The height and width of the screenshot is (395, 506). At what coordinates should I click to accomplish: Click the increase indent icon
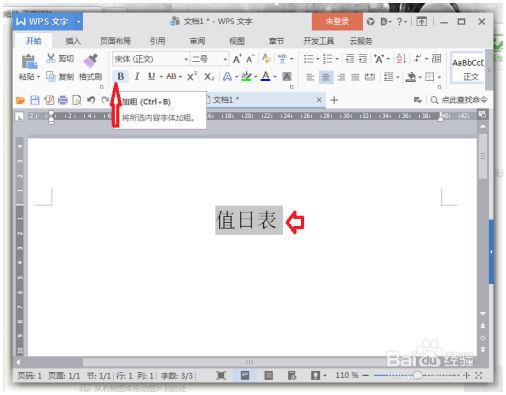pos(363,59)
